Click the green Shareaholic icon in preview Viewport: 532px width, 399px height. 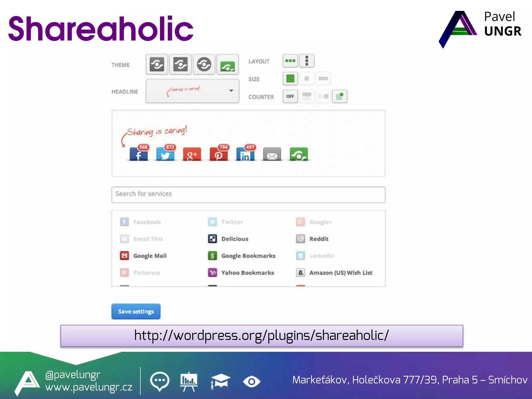coord(299,154)
